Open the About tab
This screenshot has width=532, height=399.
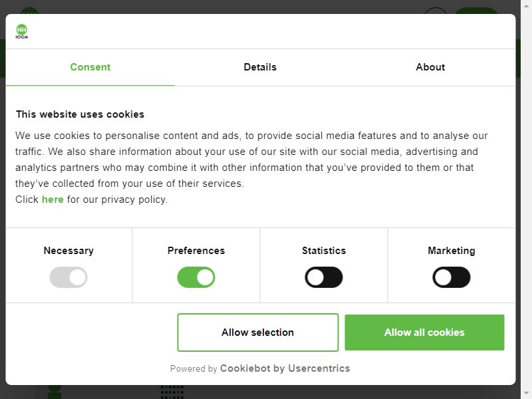pos(430,67)
